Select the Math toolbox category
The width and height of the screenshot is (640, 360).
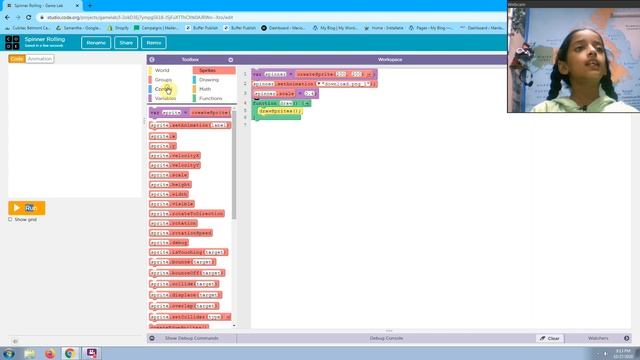tap(205, 89)
